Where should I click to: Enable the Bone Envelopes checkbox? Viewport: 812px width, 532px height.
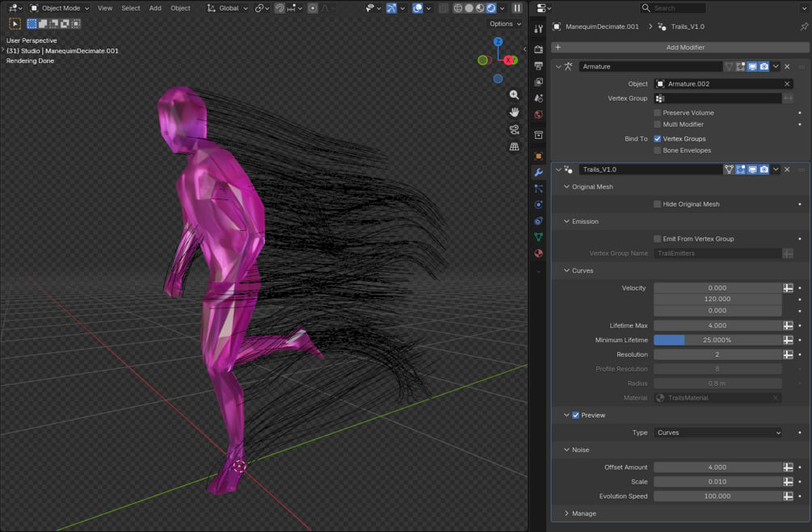click(658, 151)
